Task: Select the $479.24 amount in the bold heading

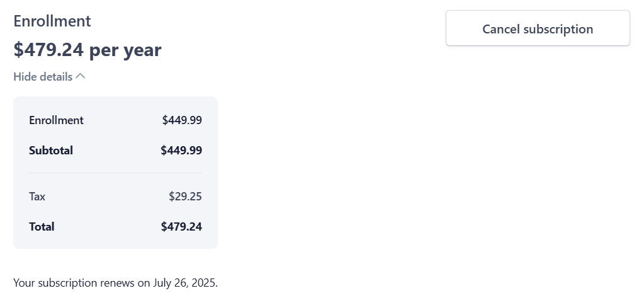Action: pyautogui.click(x=48, y=50)
